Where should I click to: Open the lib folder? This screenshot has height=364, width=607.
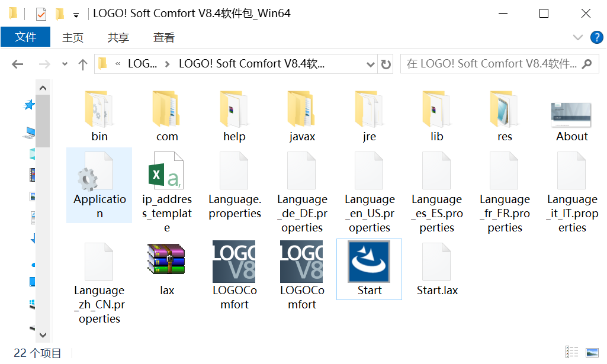[436, 117]
